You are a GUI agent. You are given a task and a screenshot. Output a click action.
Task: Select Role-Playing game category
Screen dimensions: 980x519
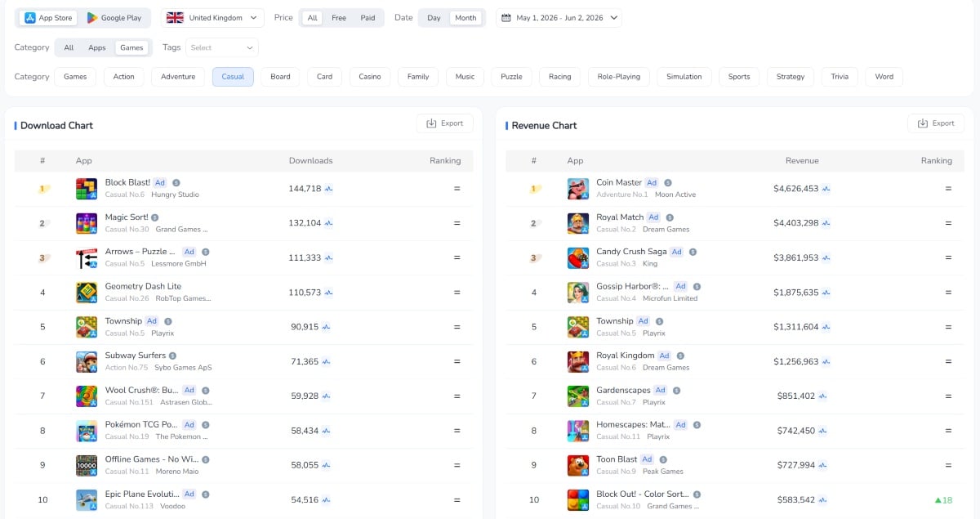pos(619,77)
